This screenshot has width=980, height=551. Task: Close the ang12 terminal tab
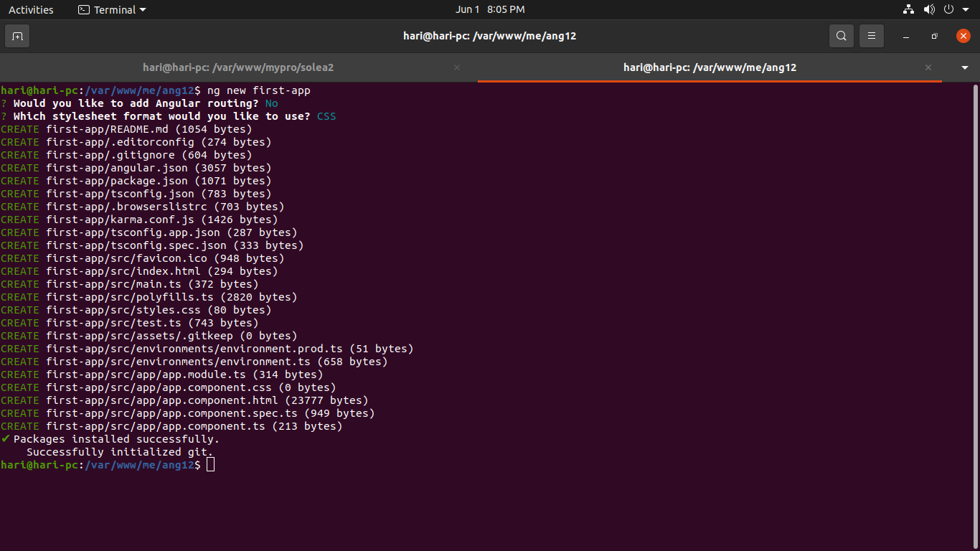[928, 67]
